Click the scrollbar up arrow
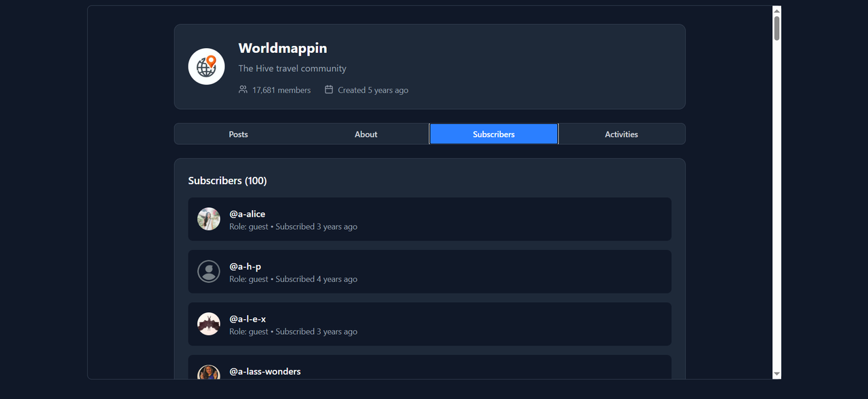The image size is (868, 399). [777, 10]
